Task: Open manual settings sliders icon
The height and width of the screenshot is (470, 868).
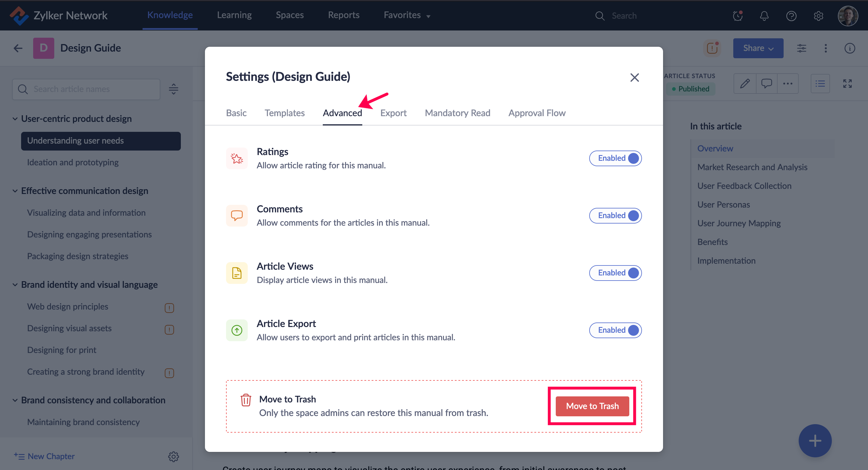Action: [x=801, y=48]
